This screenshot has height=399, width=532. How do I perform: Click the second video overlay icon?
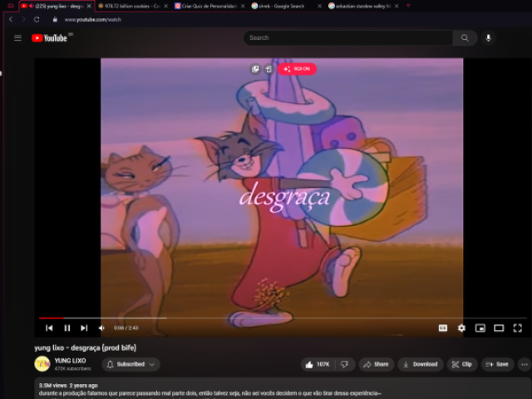point(268,69)
